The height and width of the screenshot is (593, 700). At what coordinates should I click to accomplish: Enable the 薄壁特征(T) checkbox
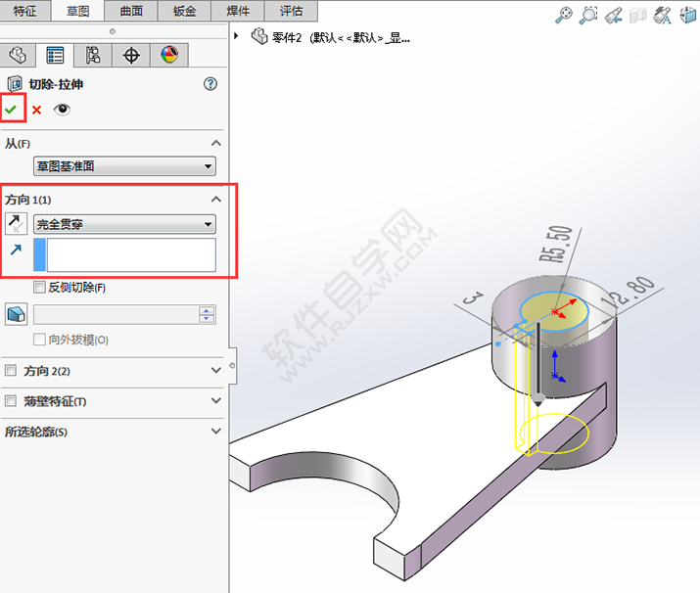(11, 400)
